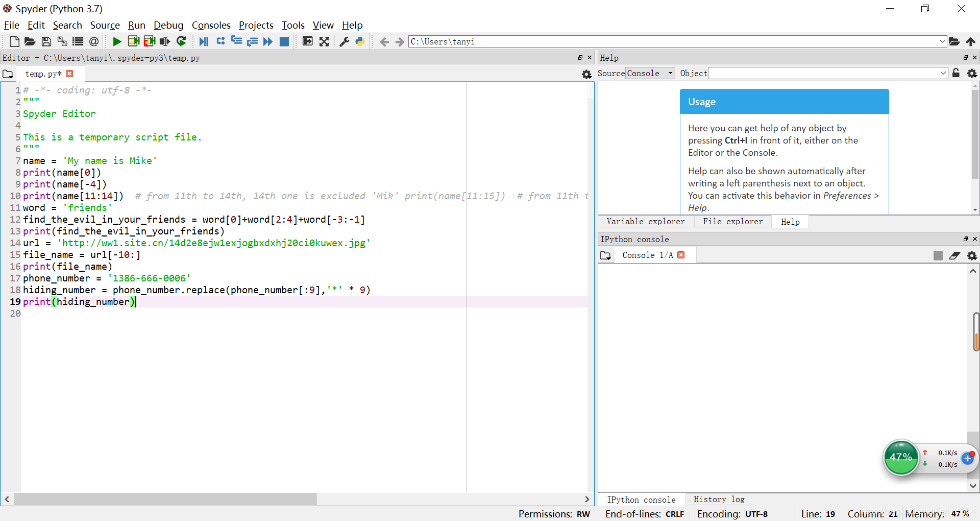Undock the Editor pane
Image resolution: width=980 pixels, height=521 pixels.
click(x=580, y=58)
